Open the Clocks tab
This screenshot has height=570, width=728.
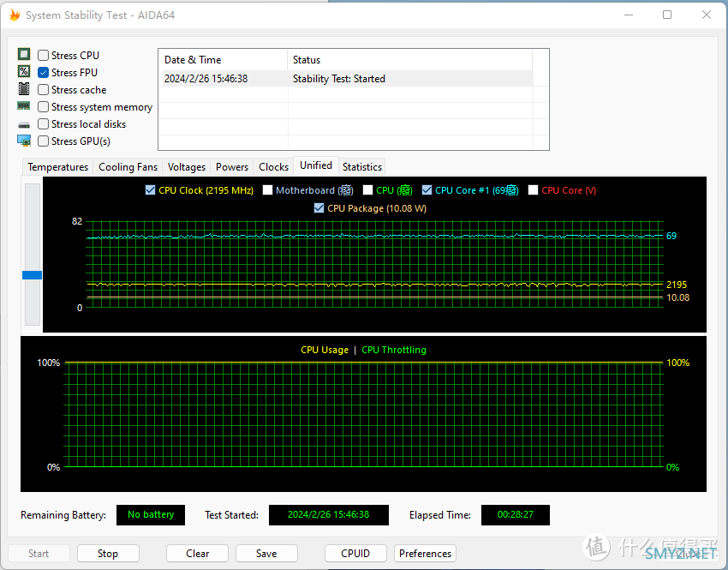pyautogui.click(x=273, y=167)
